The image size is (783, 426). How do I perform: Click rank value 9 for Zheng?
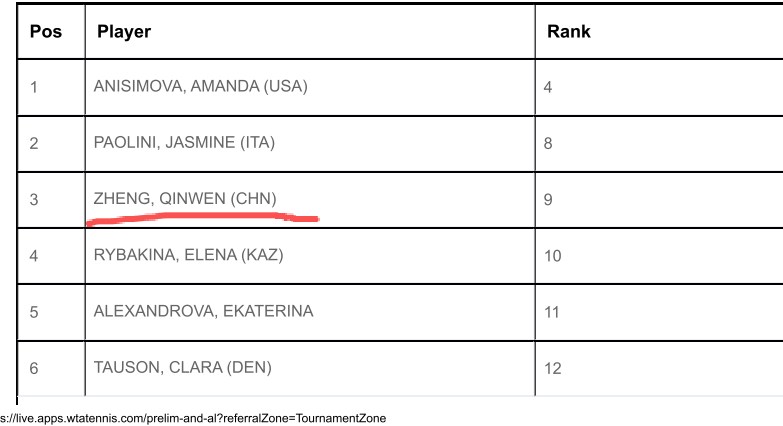tap(548, 200)
